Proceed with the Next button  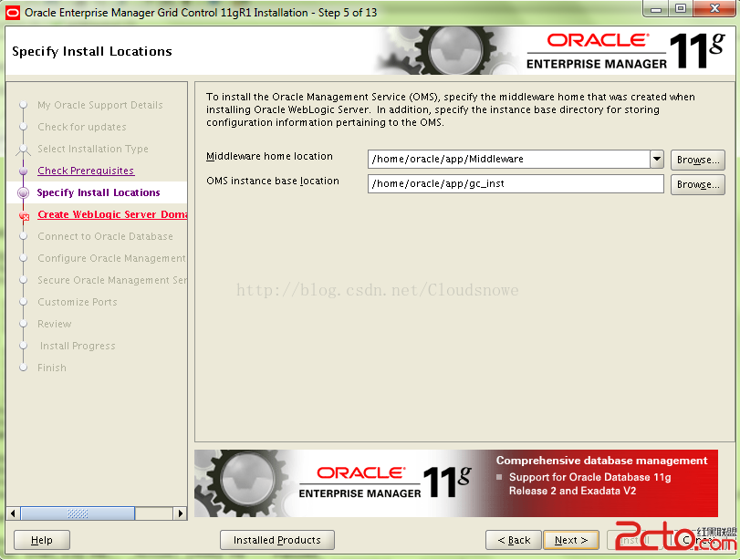[x=571, y=540]
